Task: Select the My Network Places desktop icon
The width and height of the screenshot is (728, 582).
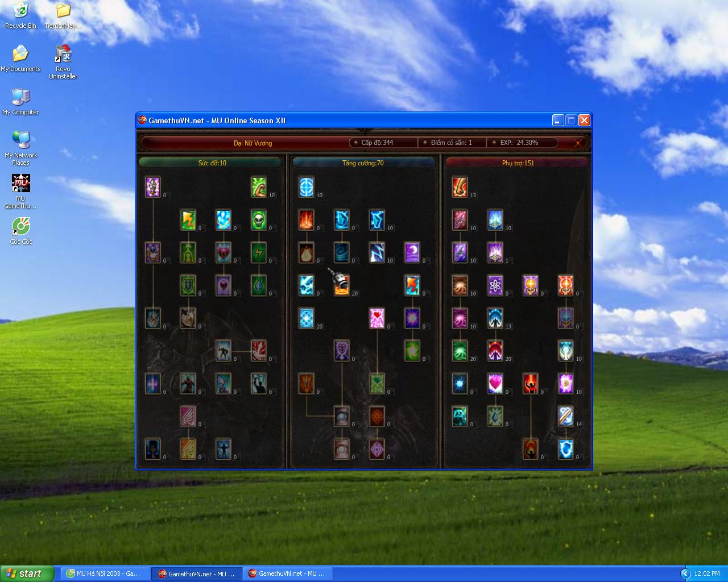Action: 20,148
